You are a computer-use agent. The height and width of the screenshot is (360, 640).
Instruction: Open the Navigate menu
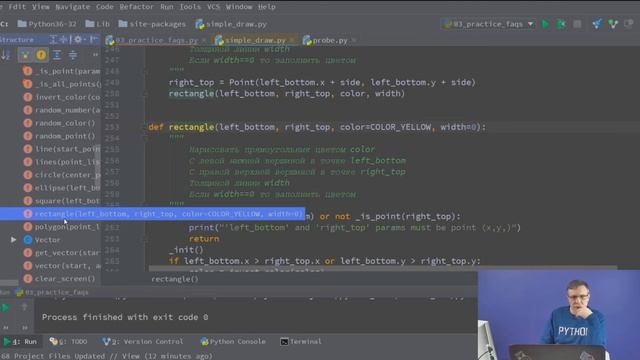[x=73, y=7]
